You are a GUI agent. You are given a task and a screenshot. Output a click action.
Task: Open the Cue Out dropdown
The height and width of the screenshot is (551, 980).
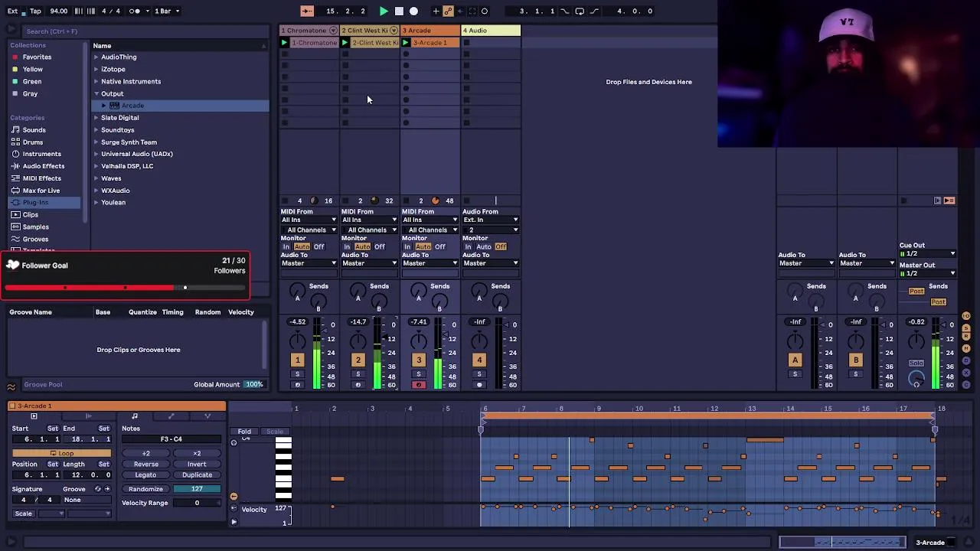[x=928, y=254]
